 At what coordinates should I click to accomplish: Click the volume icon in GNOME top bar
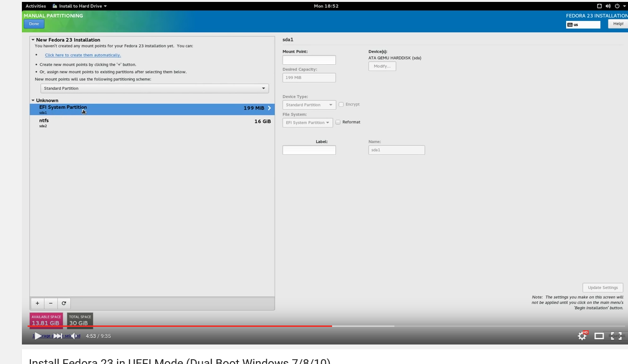click(608, 6)
